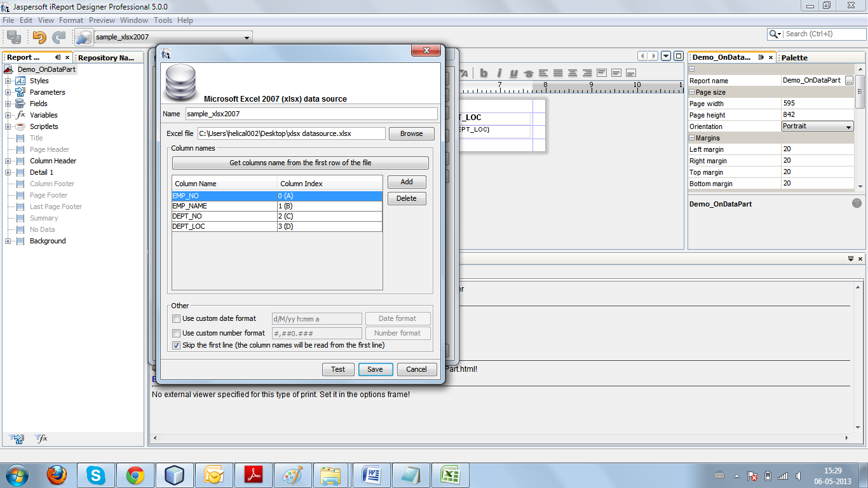868x488 pixels.
Task: Collapse the Margins property group
Action: tap(692, 138)
